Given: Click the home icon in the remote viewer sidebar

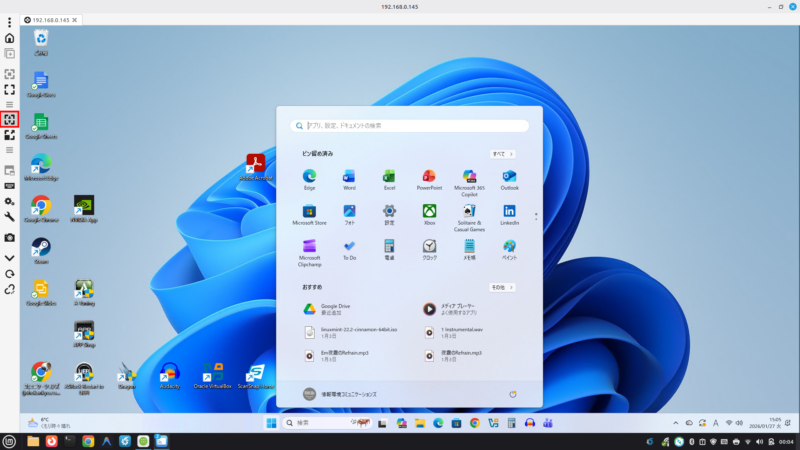Looking at the screenshot, I should pos(10,38).
